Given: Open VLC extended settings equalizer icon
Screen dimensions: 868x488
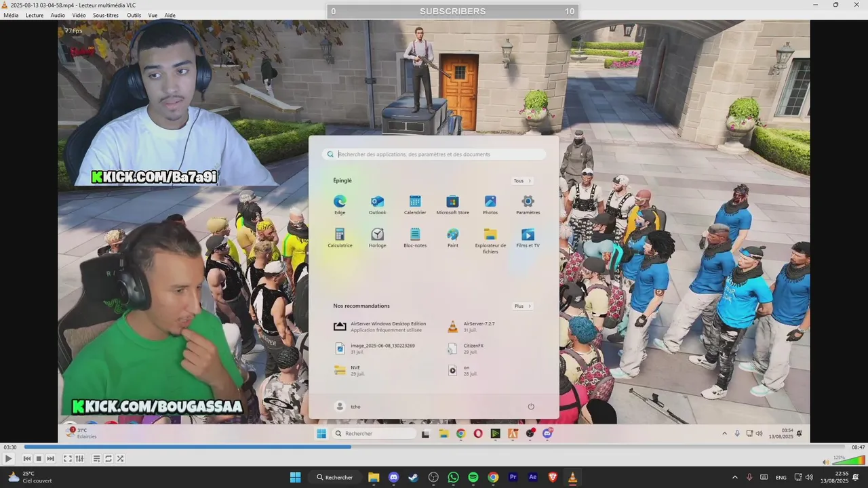Looking at the screenshot, I should [79, 459].
